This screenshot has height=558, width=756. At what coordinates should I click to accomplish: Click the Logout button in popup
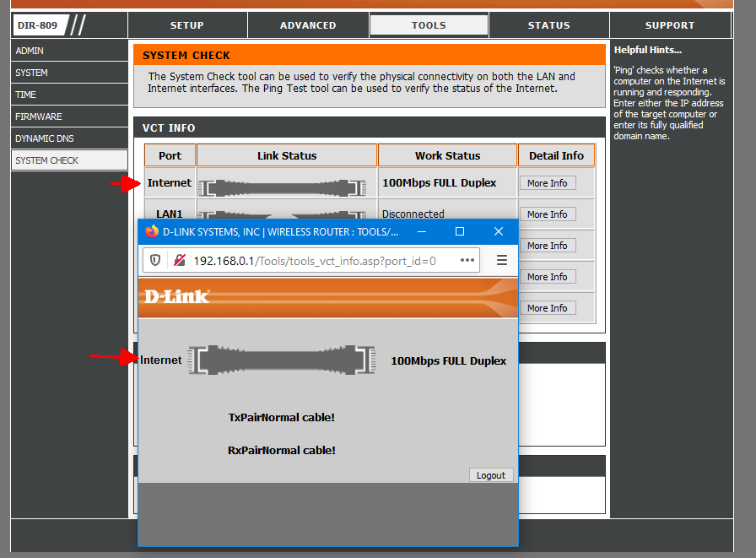pyautogui.click(x=491, y=475)
